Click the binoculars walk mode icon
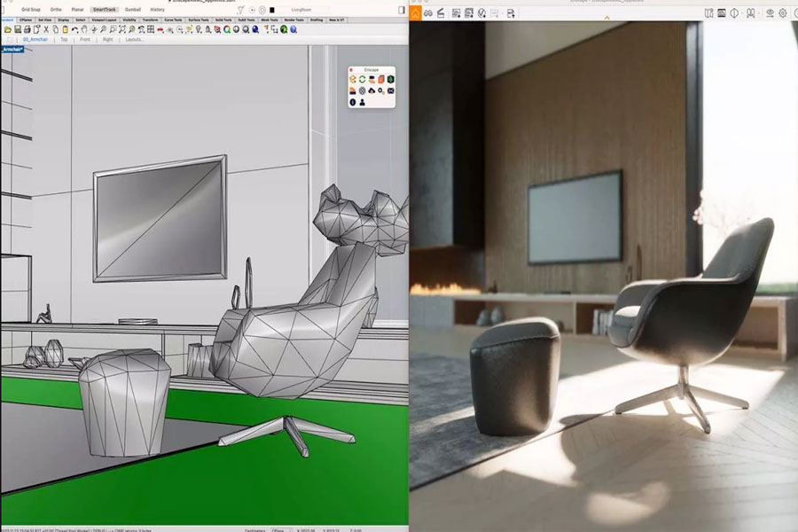798x532 pixels. click(x=428, y=14)
